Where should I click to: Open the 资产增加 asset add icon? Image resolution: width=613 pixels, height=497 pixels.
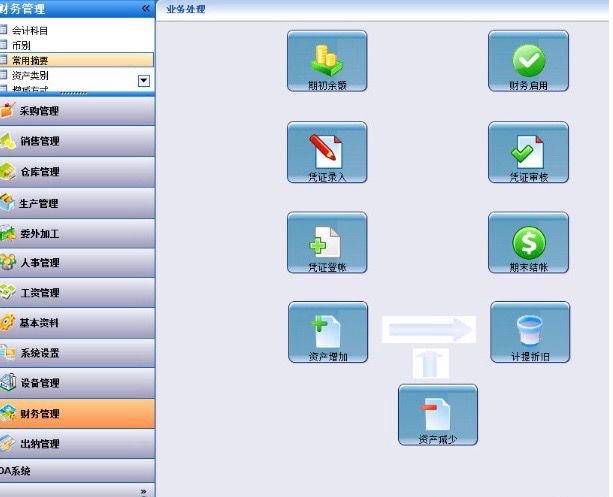328,332
